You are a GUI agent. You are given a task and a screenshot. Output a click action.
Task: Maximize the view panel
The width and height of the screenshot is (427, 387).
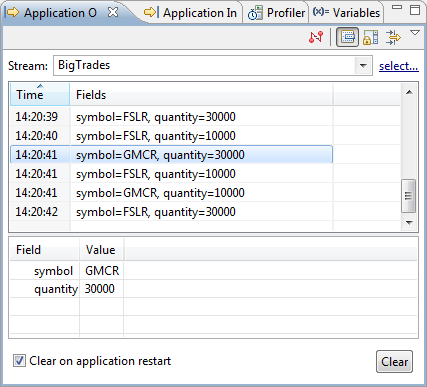(415, 10)
